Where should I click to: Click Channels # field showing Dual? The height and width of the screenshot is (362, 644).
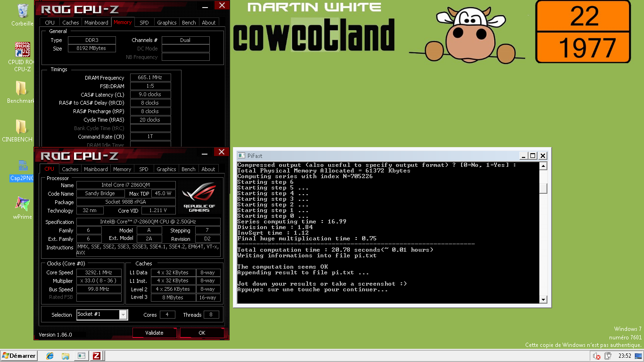click(x=185, y=40)
